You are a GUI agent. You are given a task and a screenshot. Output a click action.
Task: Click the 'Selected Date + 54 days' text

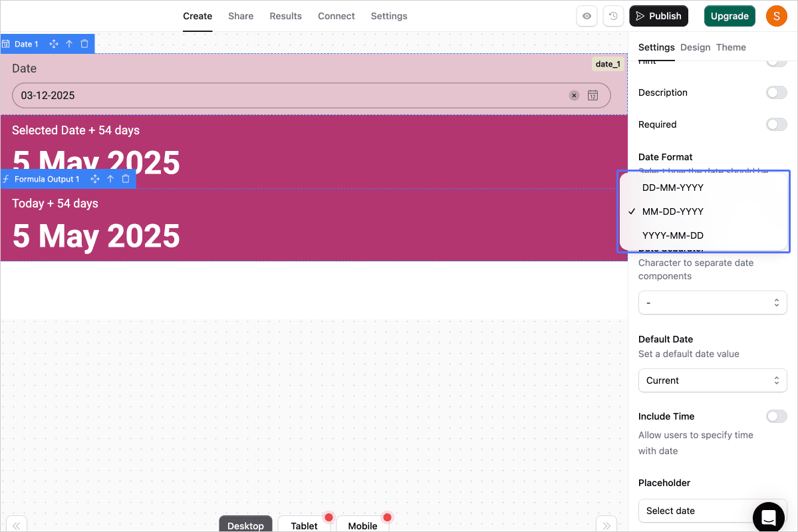76,130
